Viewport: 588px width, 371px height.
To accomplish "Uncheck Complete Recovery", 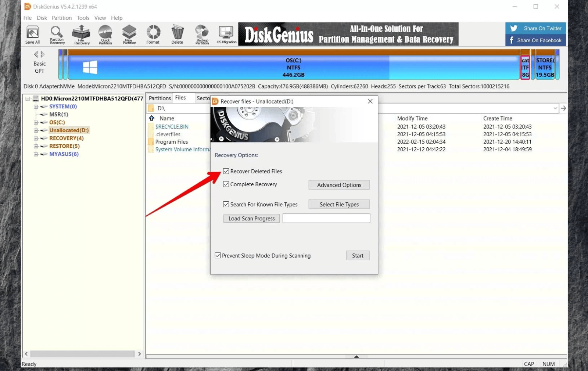I will [x=226, y=184].
